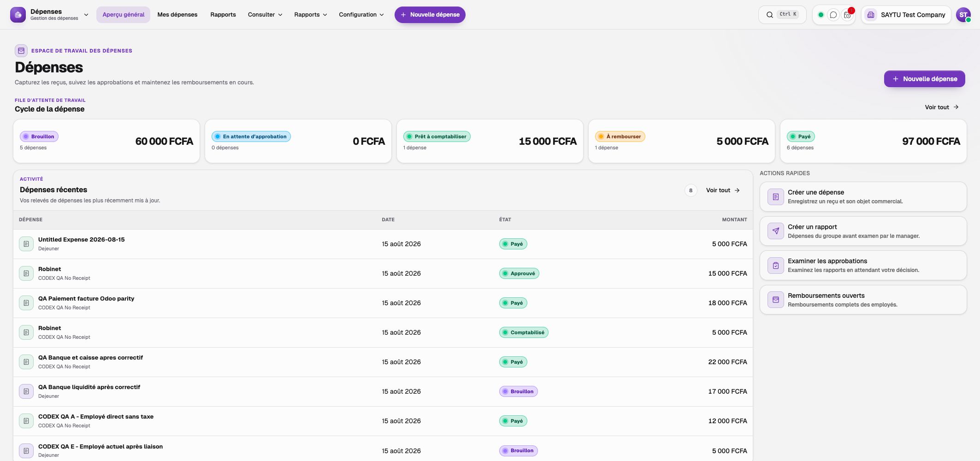Open the Rapports dropdown with chevron
The width and height of the screenshot is (980, 461).
pos(311,15)
